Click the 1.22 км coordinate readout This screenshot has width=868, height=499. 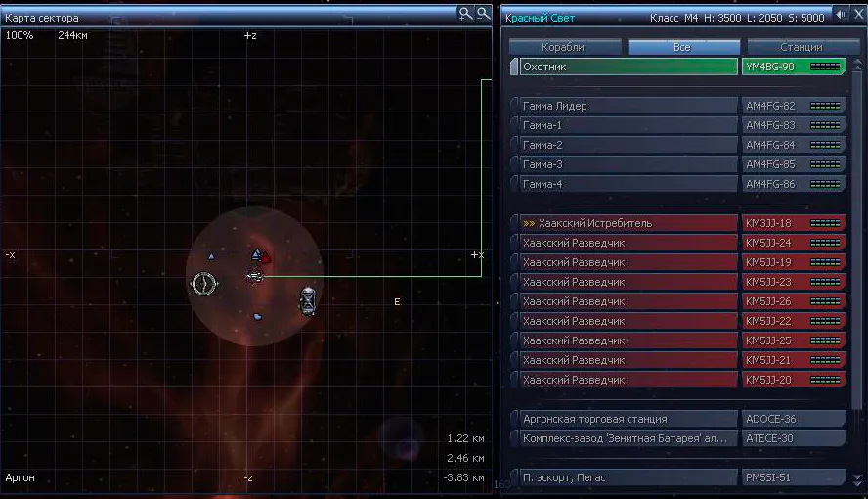coord(465,438)
